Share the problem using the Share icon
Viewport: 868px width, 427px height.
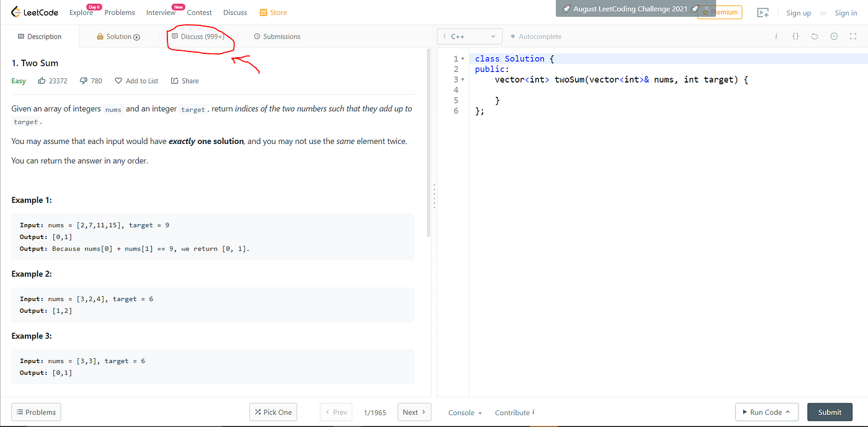(x=184, y=81)
